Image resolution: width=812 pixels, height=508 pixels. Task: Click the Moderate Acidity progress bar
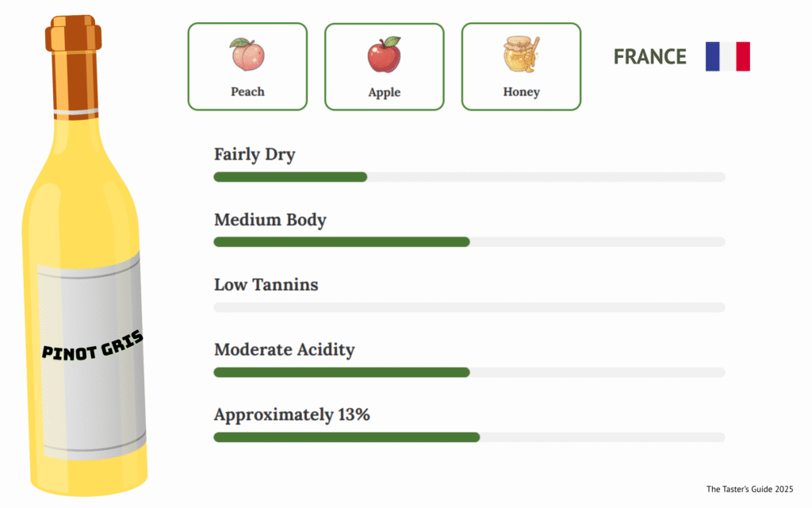pyautogui.click(x=469, y=372)
